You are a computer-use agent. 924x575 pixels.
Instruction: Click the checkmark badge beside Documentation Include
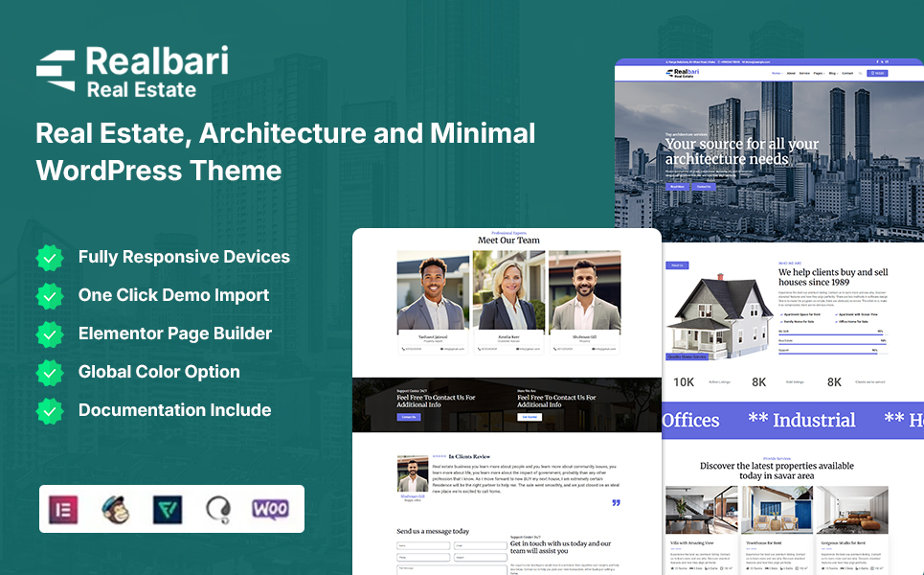[49, 411]
